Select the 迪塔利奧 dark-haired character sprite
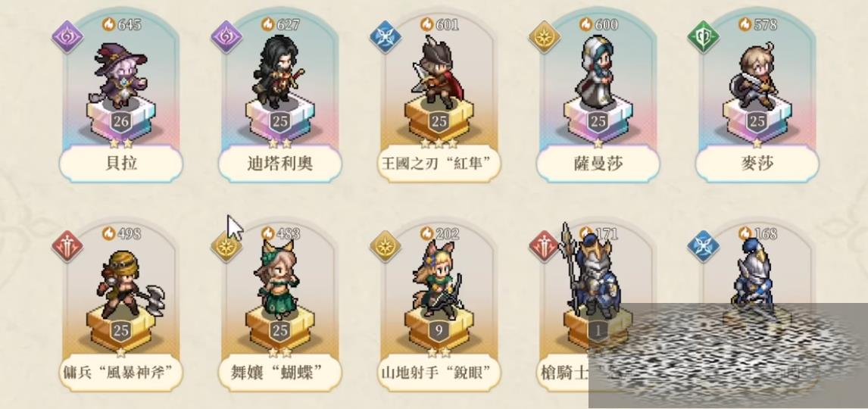The image size is (868, 409). click(x=278, y=72)
